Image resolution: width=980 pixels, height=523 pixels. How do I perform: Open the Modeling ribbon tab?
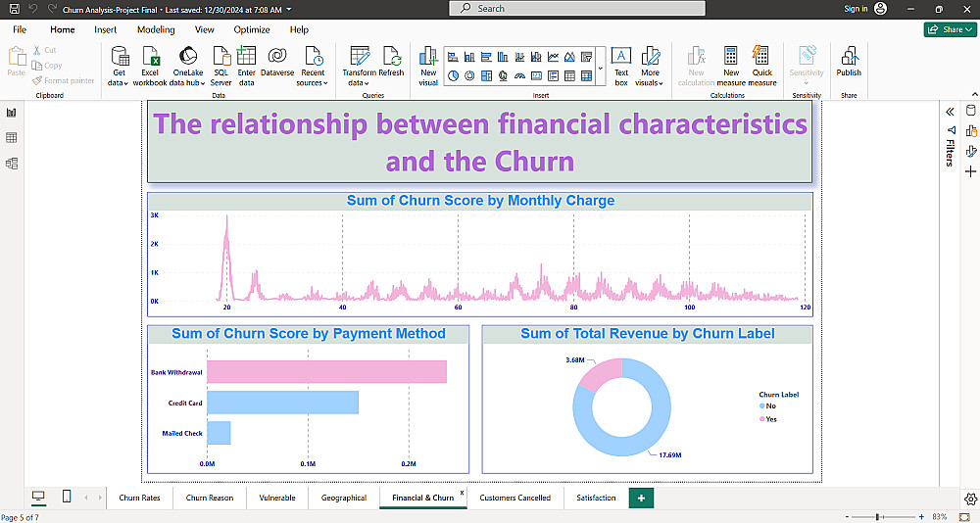click(156, 29)
